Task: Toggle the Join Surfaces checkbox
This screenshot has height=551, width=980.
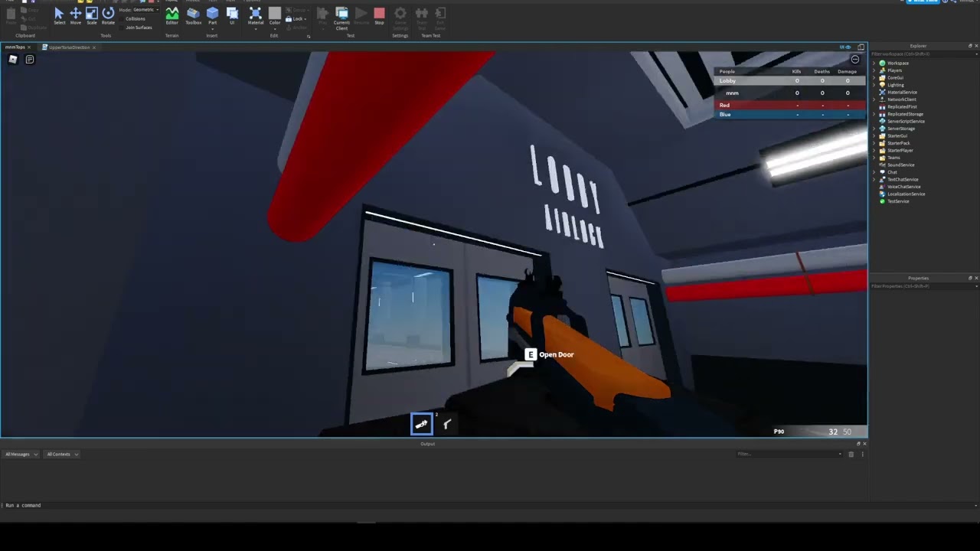Action: (137, 28)
